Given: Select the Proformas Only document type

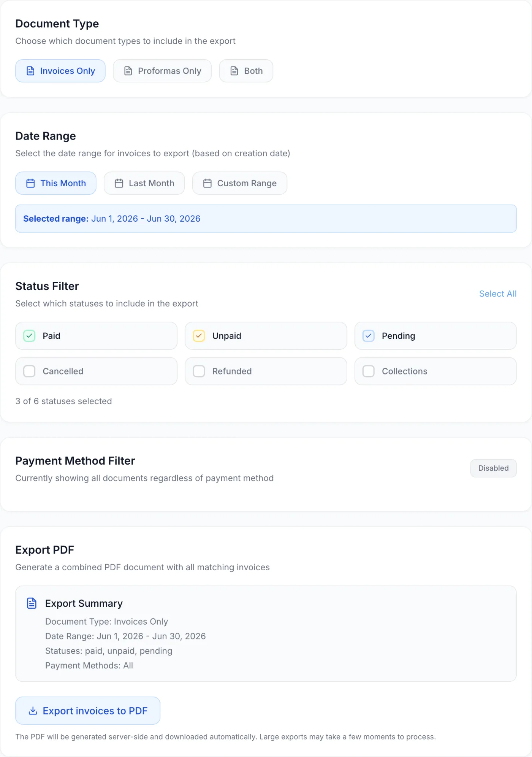Looking at the screenshot, I should [162, 71].
